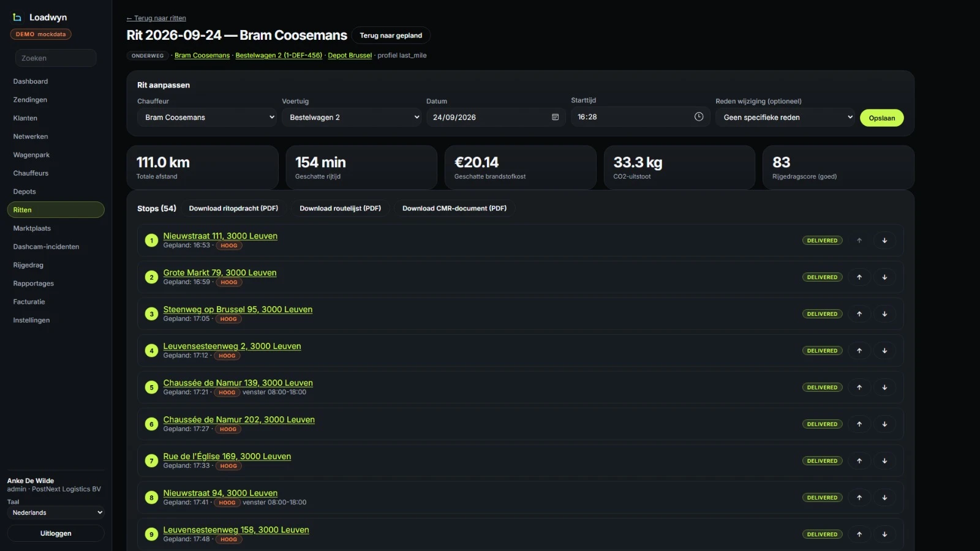Move Steenweg op Brussel 95 stop up

859,314
